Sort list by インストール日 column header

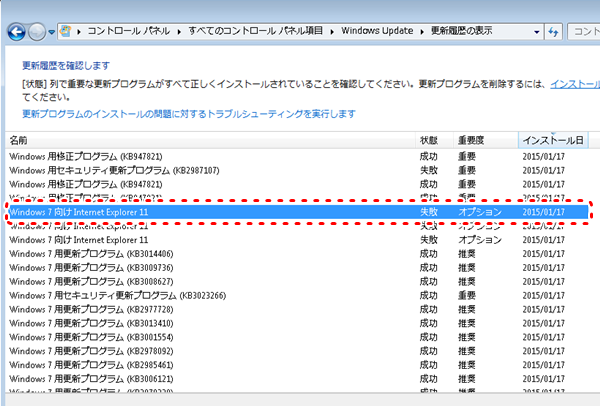pos(553,140)
